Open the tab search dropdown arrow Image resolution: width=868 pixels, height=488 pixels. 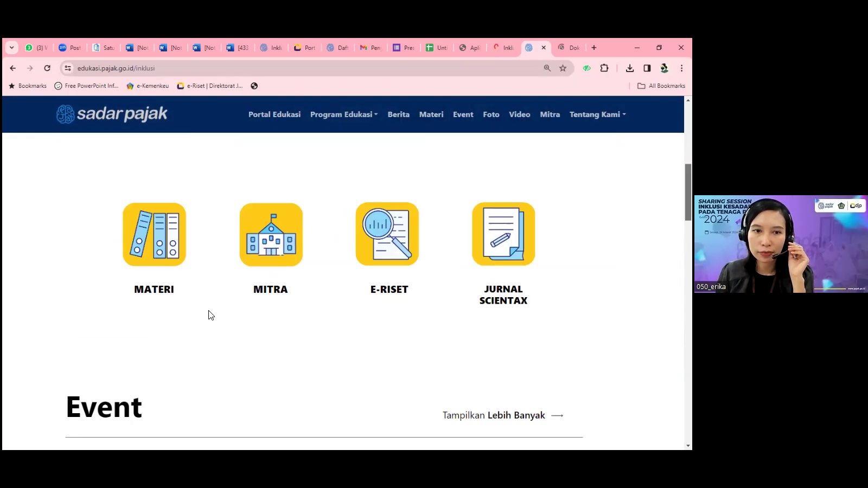pyautogui.click(x=11, y=48)
